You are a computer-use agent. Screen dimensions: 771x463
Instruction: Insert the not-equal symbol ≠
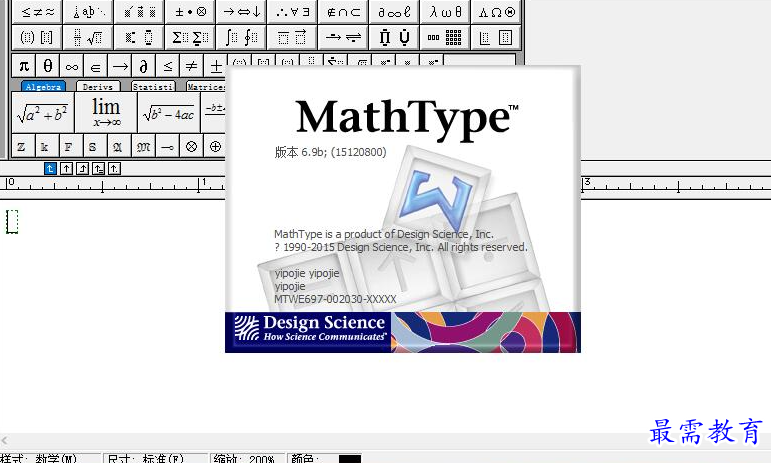192,66
